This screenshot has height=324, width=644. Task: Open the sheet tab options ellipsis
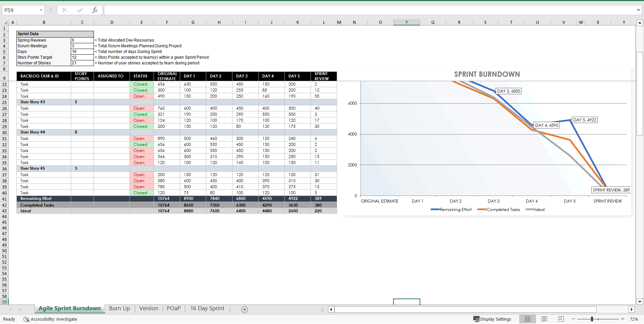tap(322, 309)
